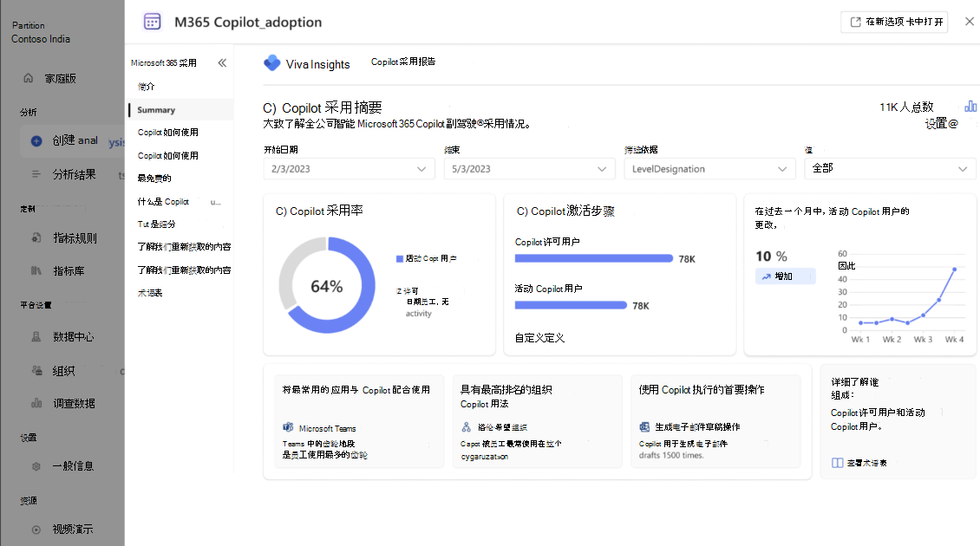Click the 64% donut chart
Viewport: 980px width, 546px height.
pyautogui.click(x=327, y=285)
